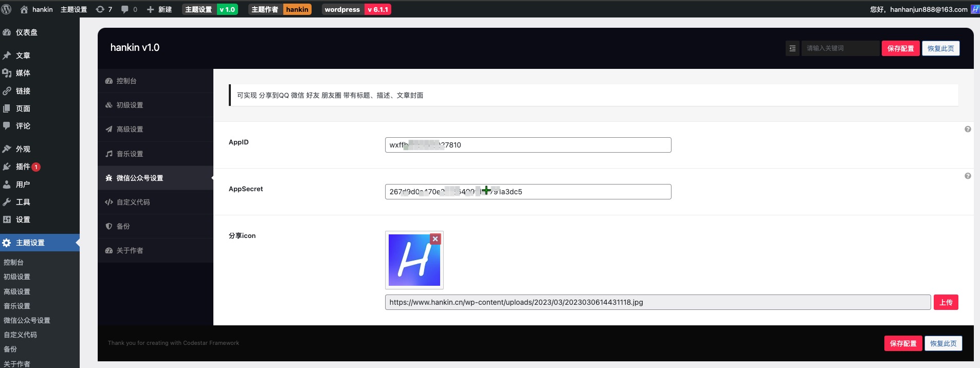Click the AppSecret help question icon
Image resolution: width=980 pixels, height=368 pixels.
(x=968, y=176)
